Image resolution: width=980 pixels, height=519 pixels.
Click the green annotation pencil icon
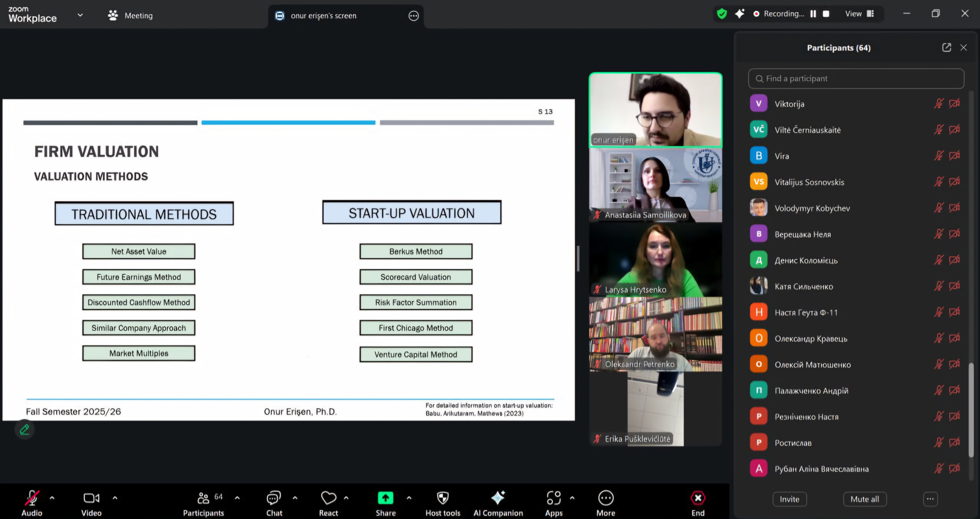(x=25, y=430)
